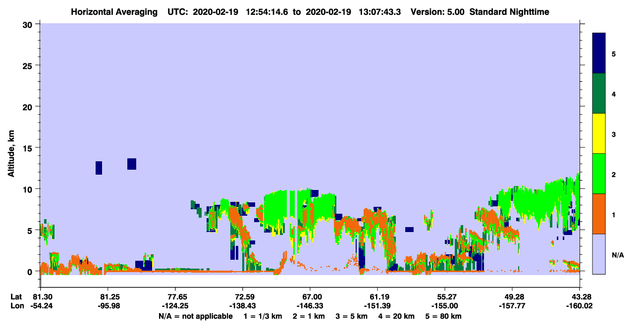Click the start time '12:54:14.6' in title
This screenshot has width=644, height=330.
pos(268,11)
